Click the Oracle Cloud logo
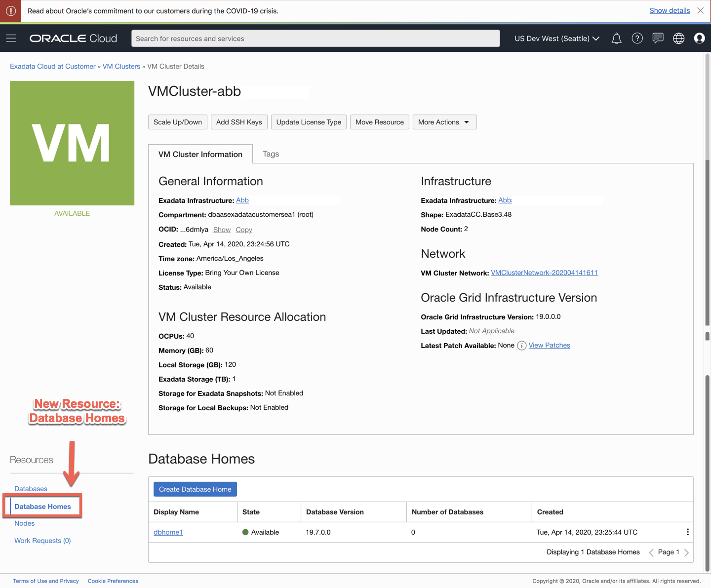Screen dimensions: 711x588 (73, 39)
